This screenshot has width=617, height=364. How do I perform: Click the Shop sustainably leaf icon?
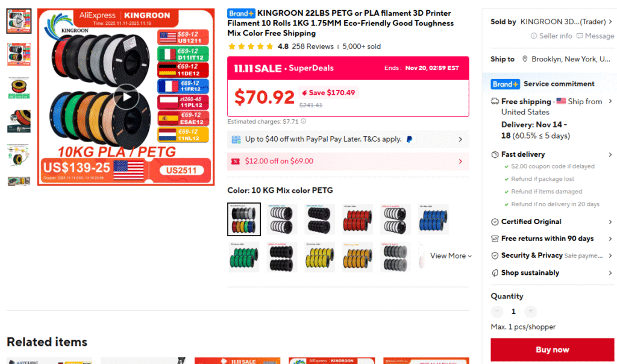pyautogui.click(x=495, y=273)
